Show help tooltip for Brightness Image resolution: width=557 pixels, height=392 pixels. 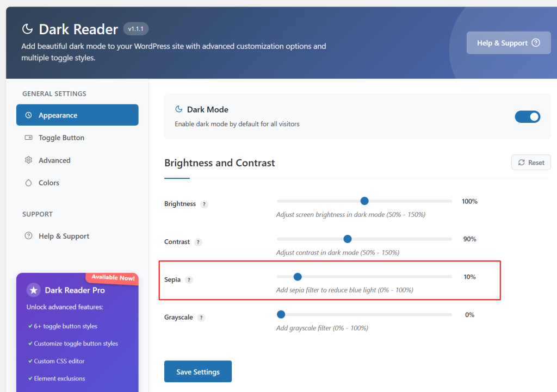(204, 204)
